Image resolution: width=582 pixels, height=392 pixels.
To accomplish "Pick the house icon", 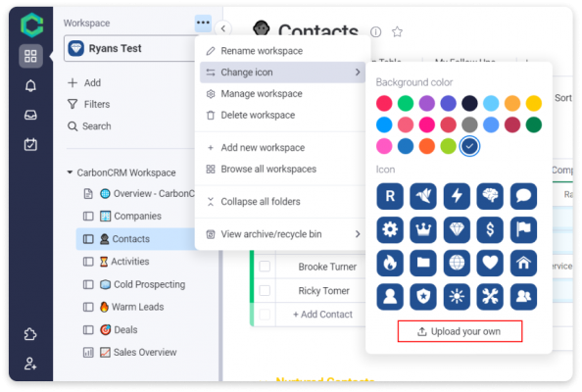I will [x=523, y=264].
